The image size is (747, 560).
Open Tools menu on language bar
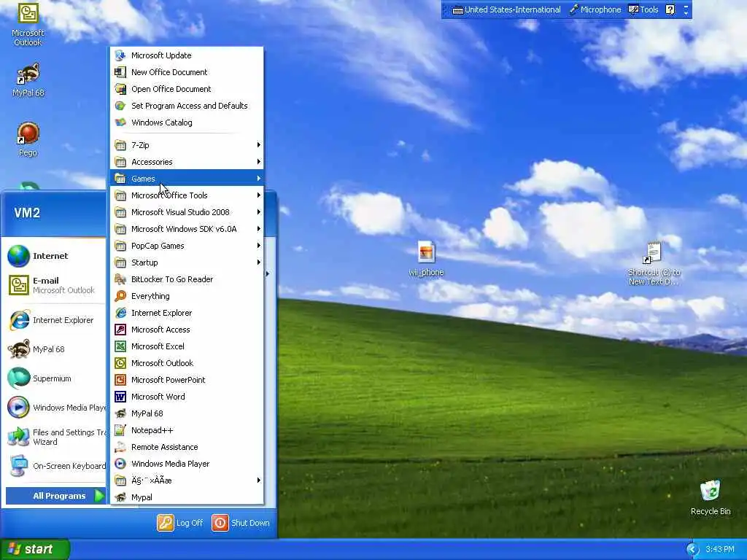point(643,9)
